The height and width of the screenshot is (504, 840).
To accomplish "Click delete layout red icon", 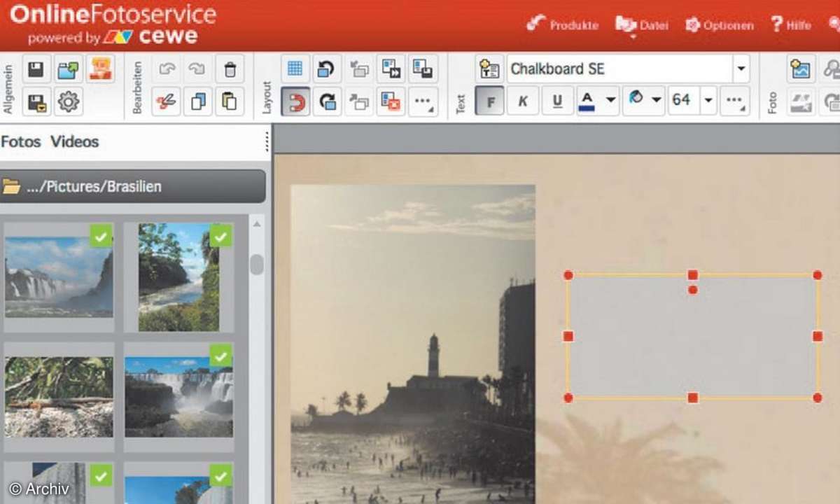I will click(391, 101).
